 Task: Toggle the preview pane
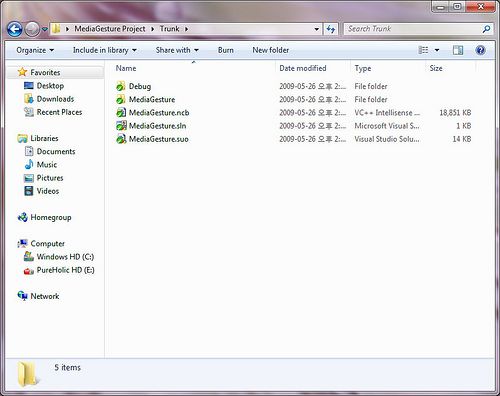tap(458, 50)
